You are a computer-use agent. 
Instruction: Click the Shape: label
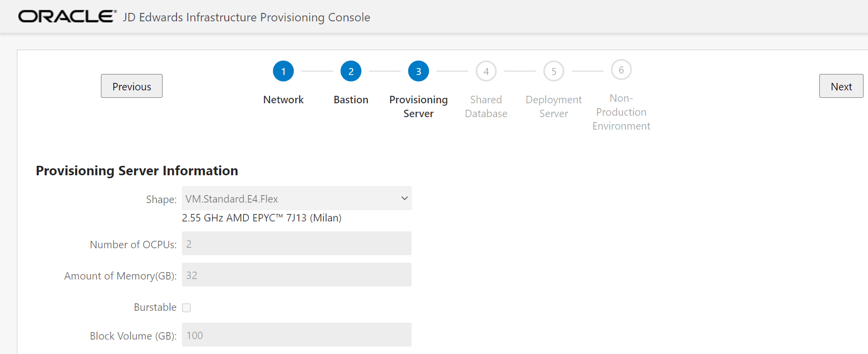161,200
